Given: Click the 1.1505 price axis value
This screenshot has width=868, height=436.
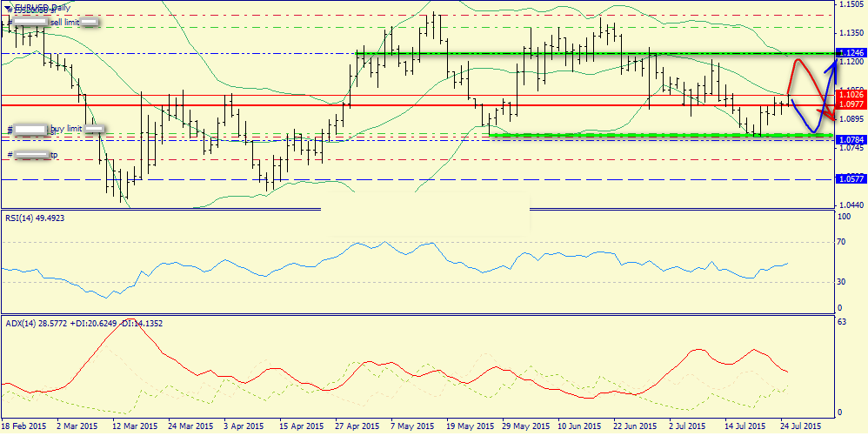Looking at the screenshot, I should 852,4.
